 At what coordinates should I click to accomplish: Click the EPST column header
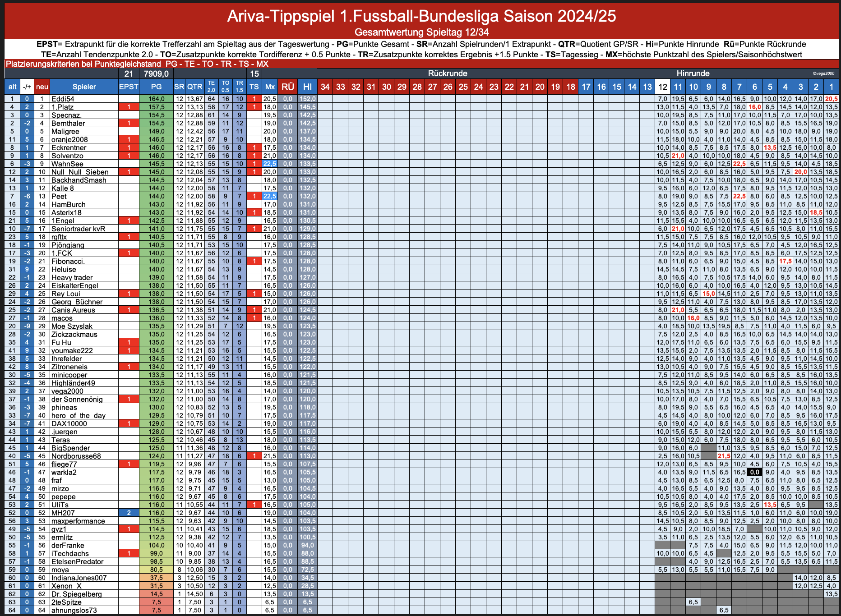pos(129,87)
